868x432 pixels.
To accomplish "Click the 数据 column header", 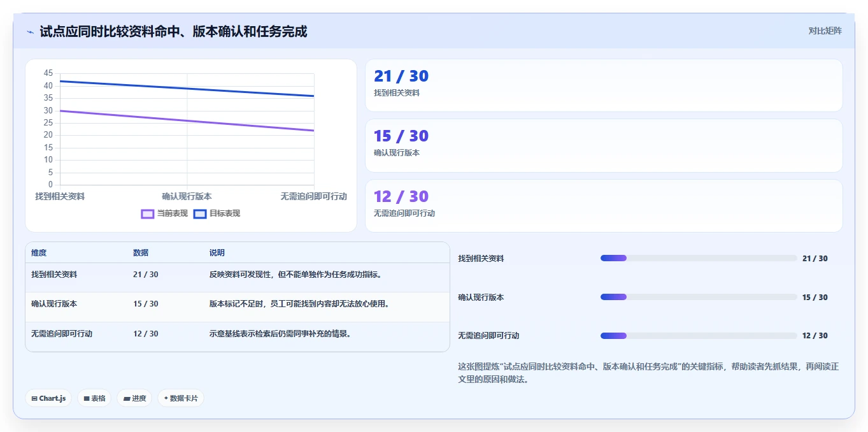I will (x=141, y=253).
